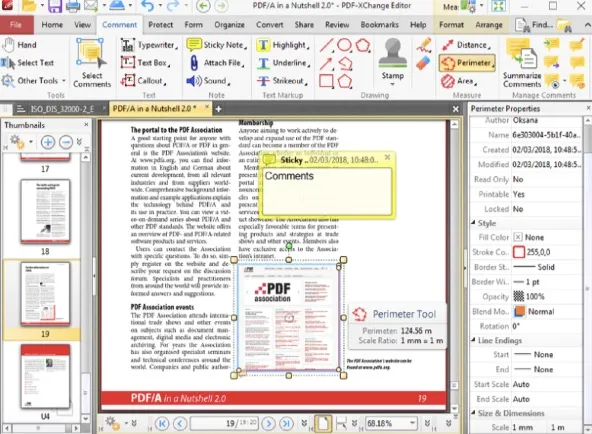The height and width of the screenshot is (434, 592).
Task: Collapse the Style section
Action: click(x=473, y=223)
